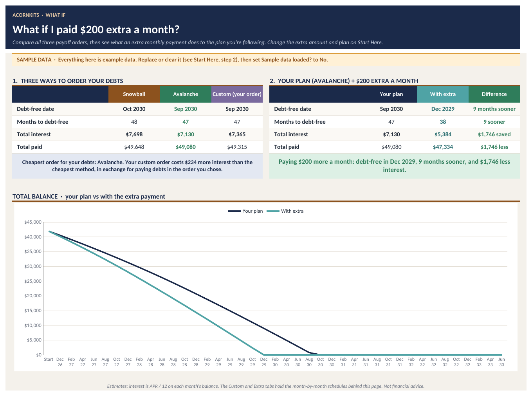Select the Your plan column header
532x396 pixels.
(x=391, y=94)
